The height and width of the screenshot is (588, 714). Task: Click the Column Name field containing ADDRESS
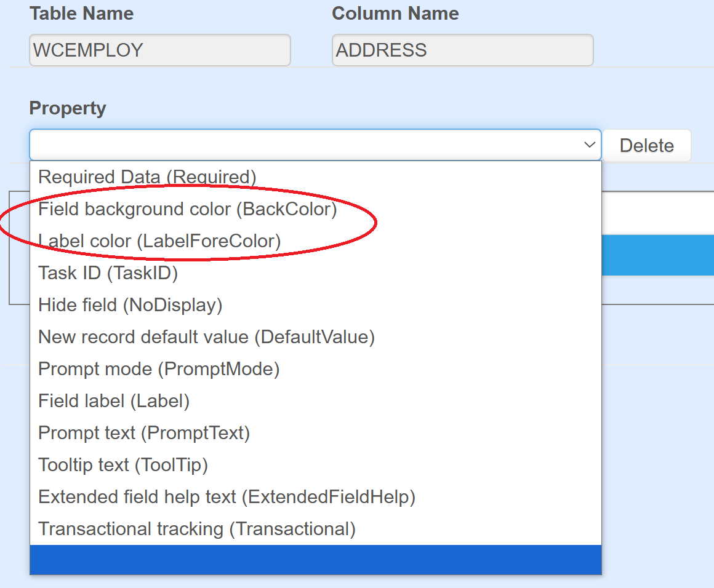(462, 50)
